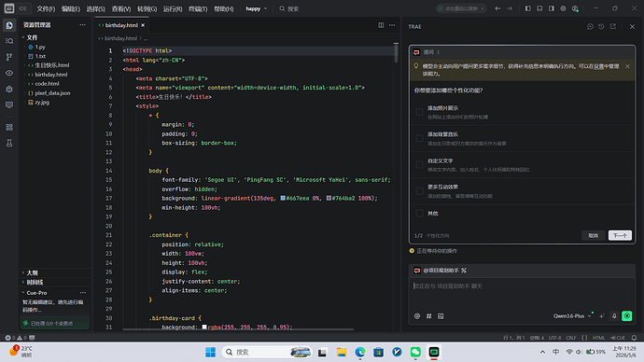This screenshot has width=644, height=362.
Task: Open the eye-shaped preview view icon
Action: 9,73
